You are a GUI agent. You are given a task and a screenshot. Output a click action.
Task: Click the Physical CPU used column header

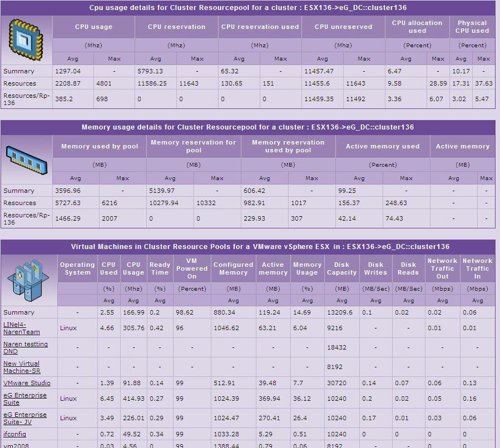[472, 27]
